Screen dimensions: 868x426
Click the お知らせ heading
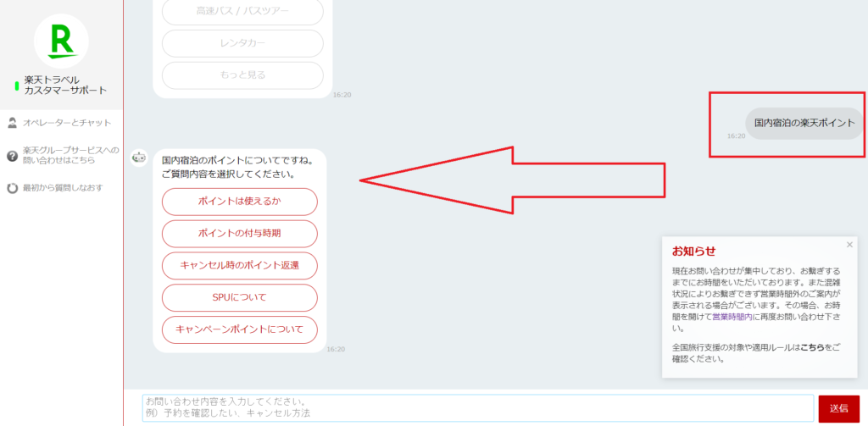pyautogui.click(x=693, y=252)
